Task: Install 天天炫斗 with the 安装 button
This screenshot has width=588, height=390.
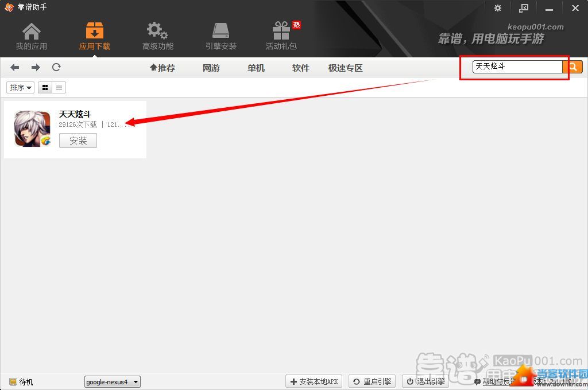Action: tap(78, 141)
